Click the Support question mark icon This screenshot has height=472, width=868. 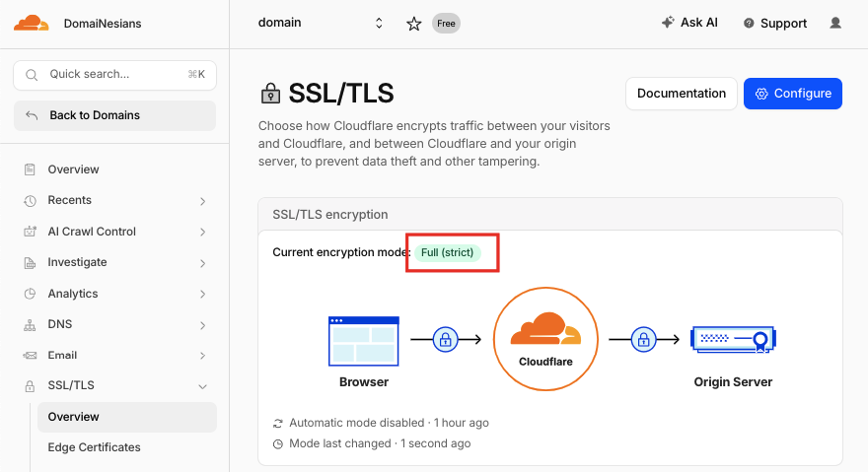pos(749,24)
